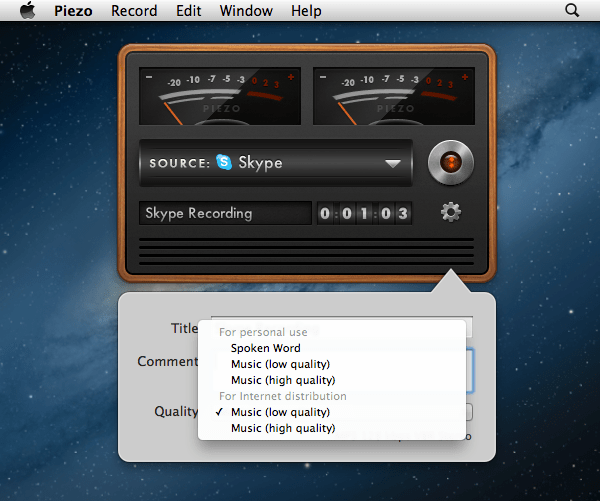Open the Record menu
The height and width of the screenshot is (501, 600).
(134, 11)
